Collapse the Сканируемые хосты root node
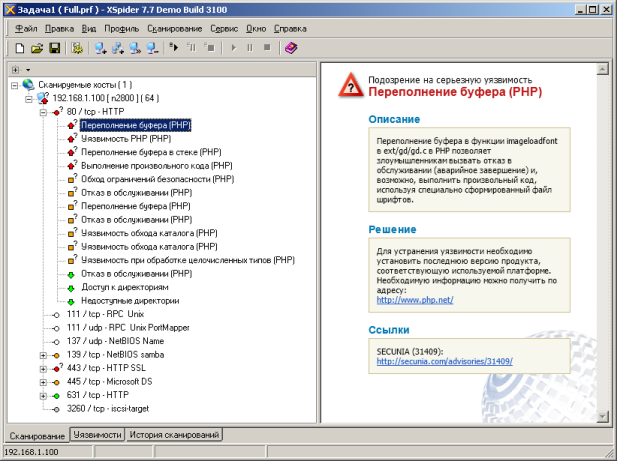617x461 pixels. (15, 85)
